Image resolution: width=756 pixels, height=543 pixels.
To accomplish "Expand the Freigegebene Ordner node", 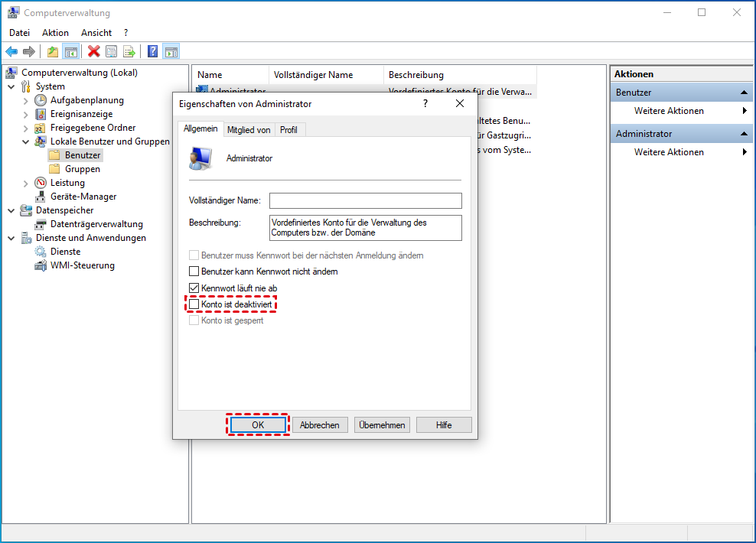I will 25,128.
